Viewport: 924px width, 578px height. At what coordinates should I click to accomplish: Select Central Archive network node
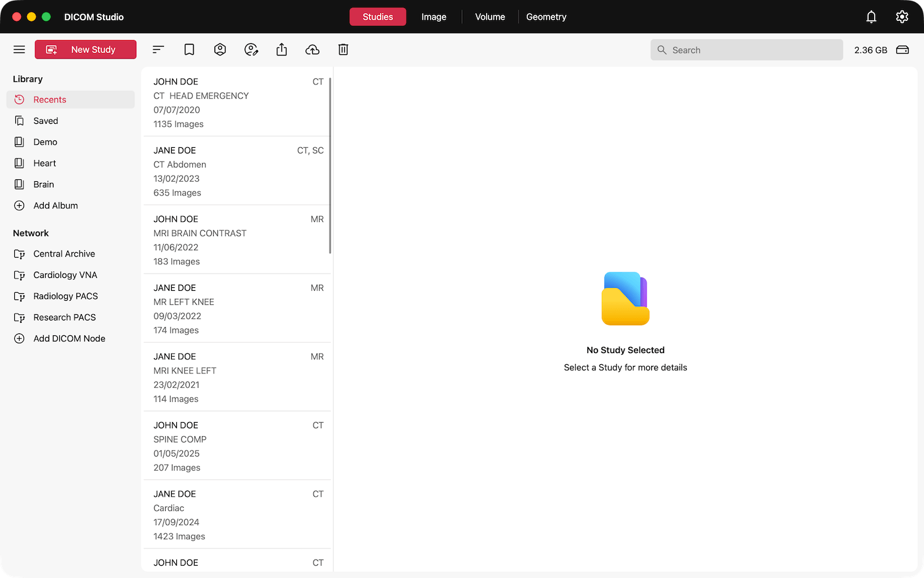click(70, 254)
